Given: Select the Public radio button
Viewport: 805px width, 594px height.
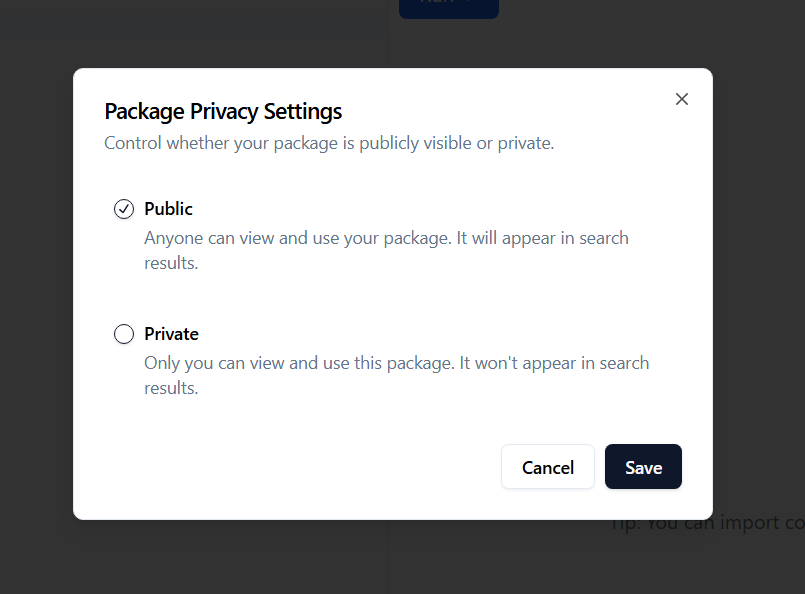Looking at the screenshot, I should 124,209.
